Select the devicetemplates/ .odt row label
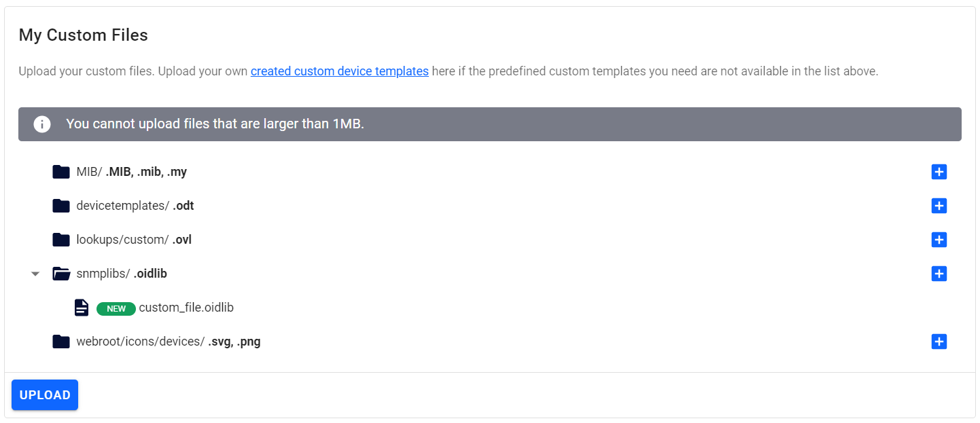Viewport: 980px width, 423px height. click(x=135, y=206)
